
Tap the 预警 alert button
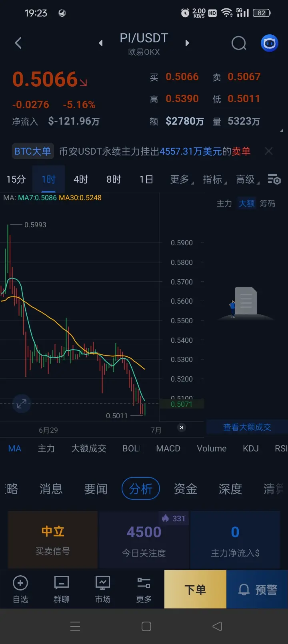point(257,589)
